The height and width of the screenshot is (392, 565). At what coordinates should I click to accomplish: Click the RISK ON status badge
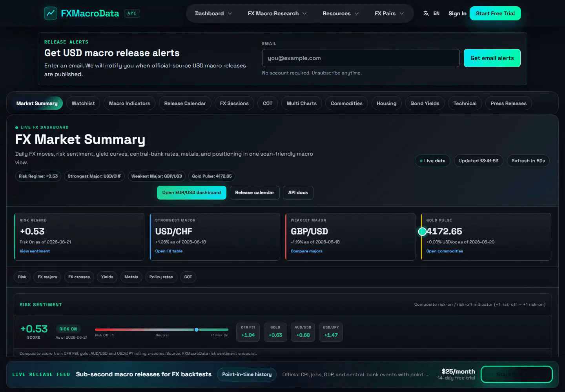click(68, 329)
